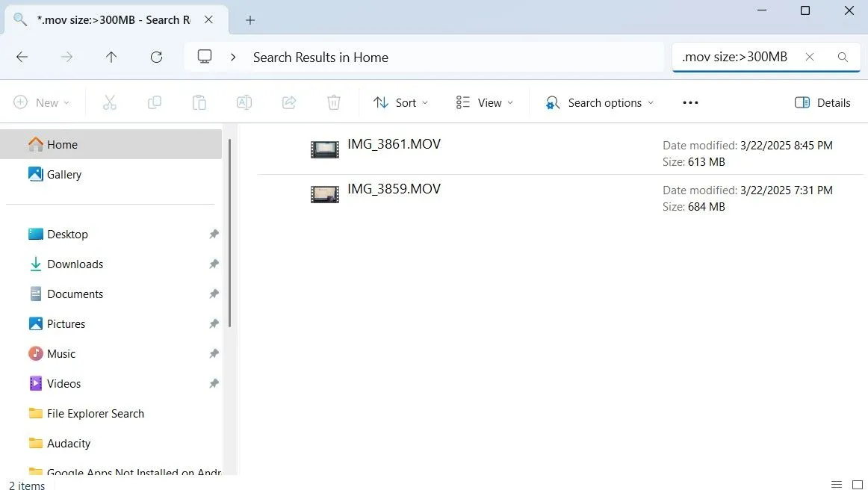Open the New menu
The width and height of the screenshot is (868, 490).
pyautogui.click(x=43, y=102)
